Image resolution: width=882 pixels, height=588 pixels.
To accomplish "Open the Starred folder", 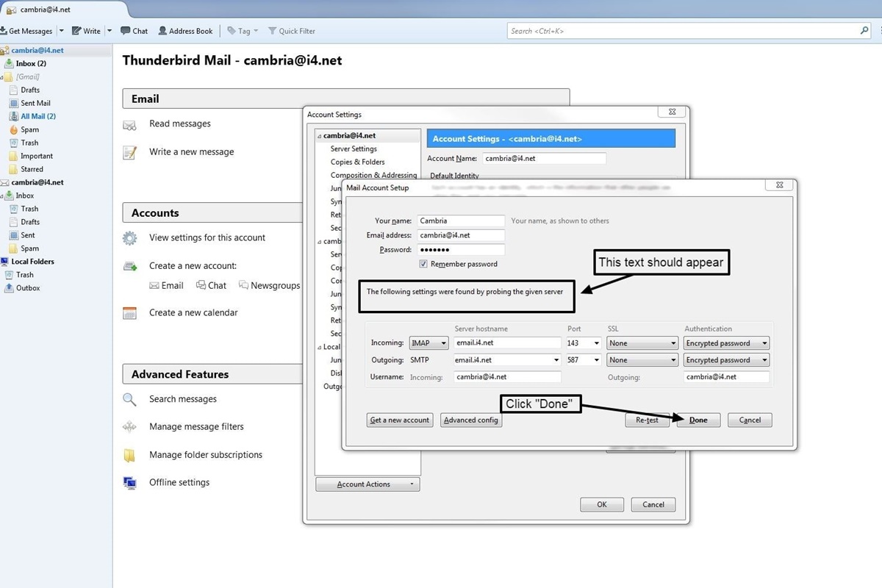I will pyautogui.click(x=32, y=169).
